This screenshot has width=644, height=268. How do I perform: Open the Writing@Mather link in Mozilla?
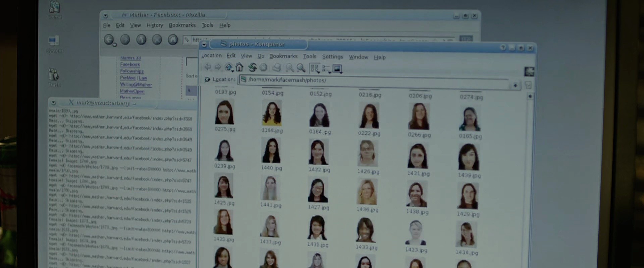coord(136,85)
